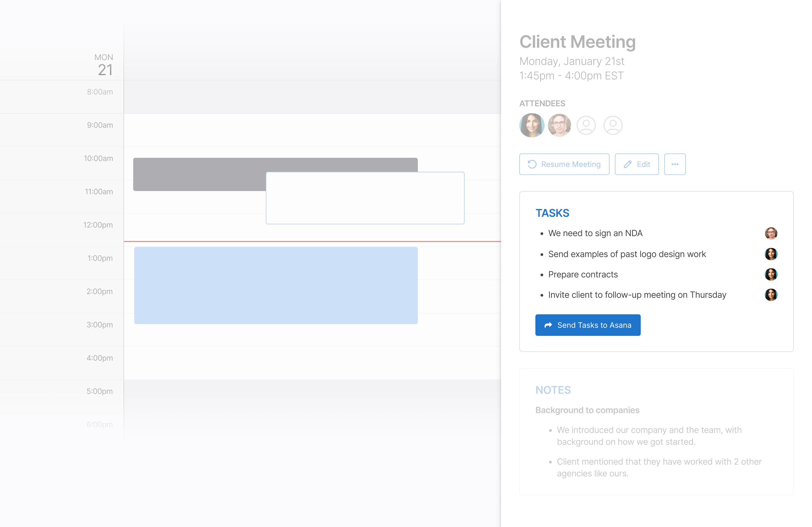Click the MON 21 day header
Image resolution: width=812 pixels, height=527 pixels.
pyautogui.click(x=104, y=65)
